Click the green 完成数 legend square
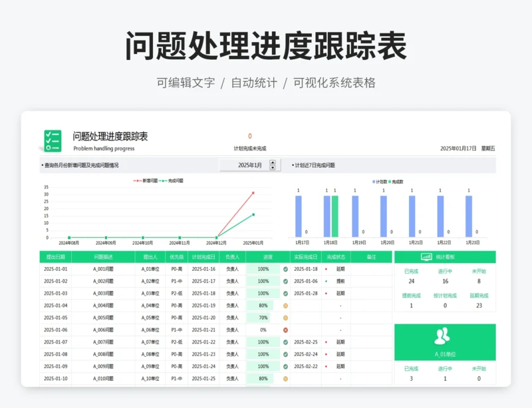532x408 pixels. [x=390, y=182]
